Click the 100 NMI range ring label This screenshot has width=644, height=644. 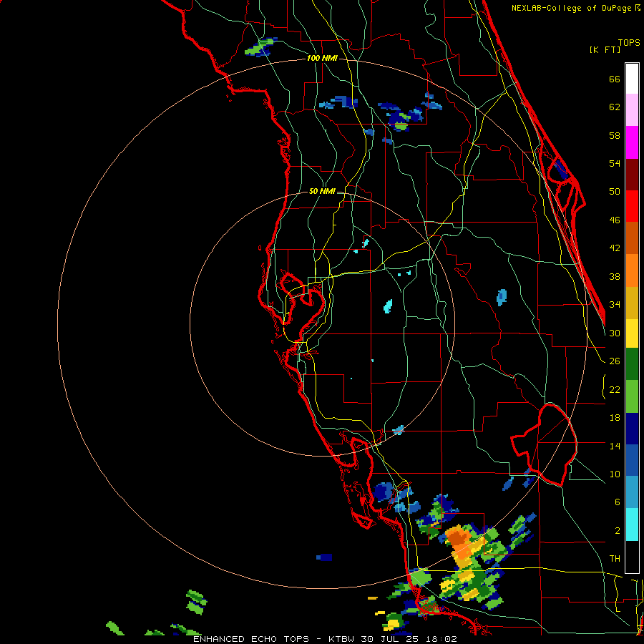(323, 59)
